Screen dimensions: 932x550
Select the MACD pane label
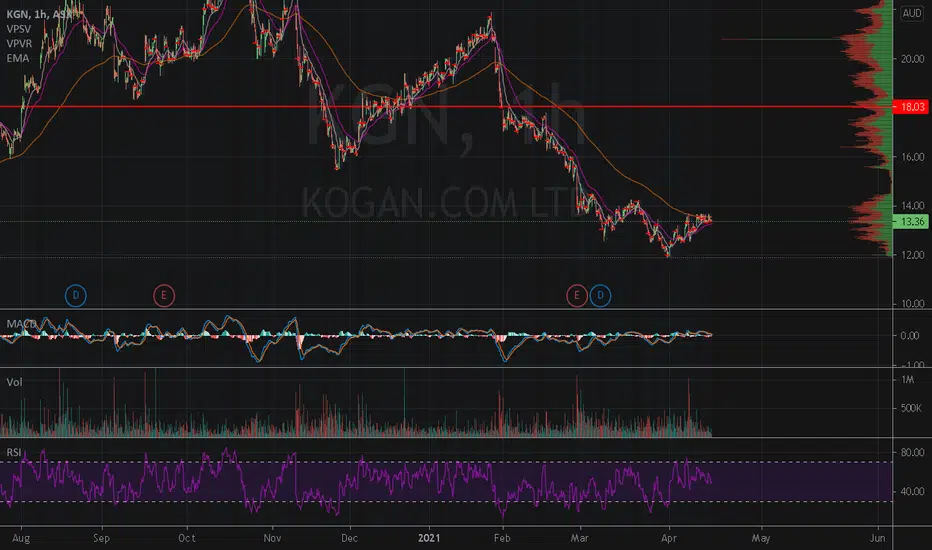[x=21, y=324]
